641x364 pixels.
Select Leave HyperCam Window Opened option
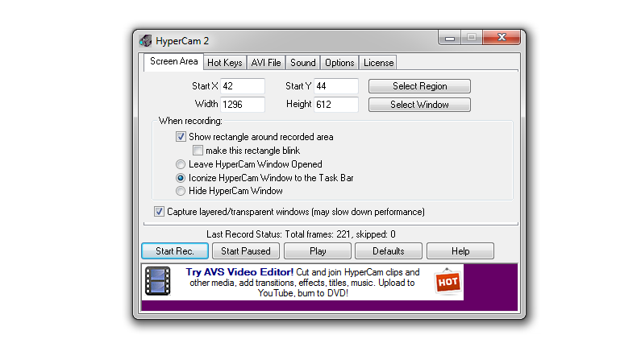(x=181, y=164)
